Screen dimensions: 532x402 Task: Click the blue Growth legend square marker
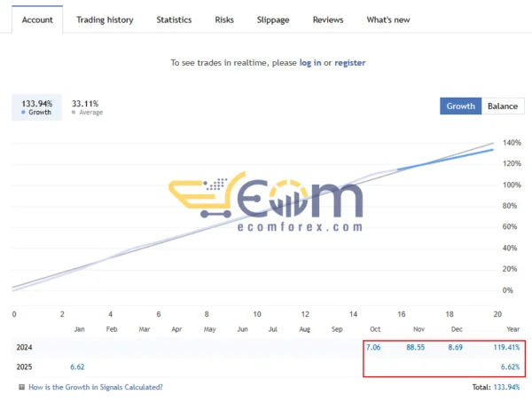pos(24,113)
